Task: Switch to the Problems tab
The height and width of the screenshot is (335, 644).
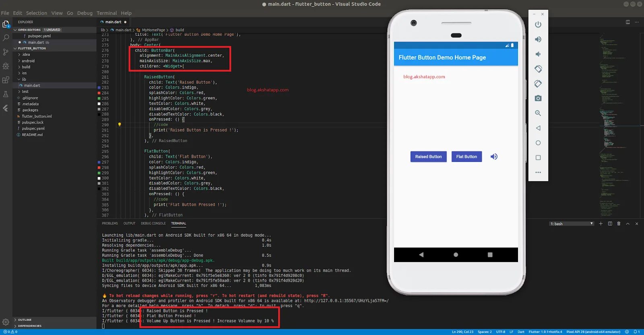Action: pyautogui.click(x=110, y=223)
